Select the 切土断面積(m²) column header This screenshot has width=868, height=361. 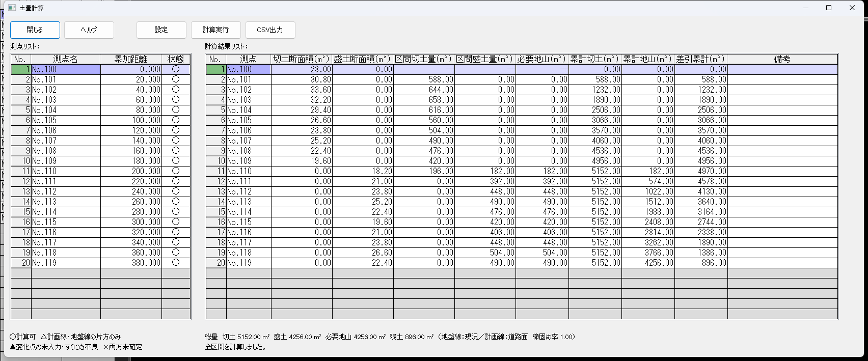[302, 59]
